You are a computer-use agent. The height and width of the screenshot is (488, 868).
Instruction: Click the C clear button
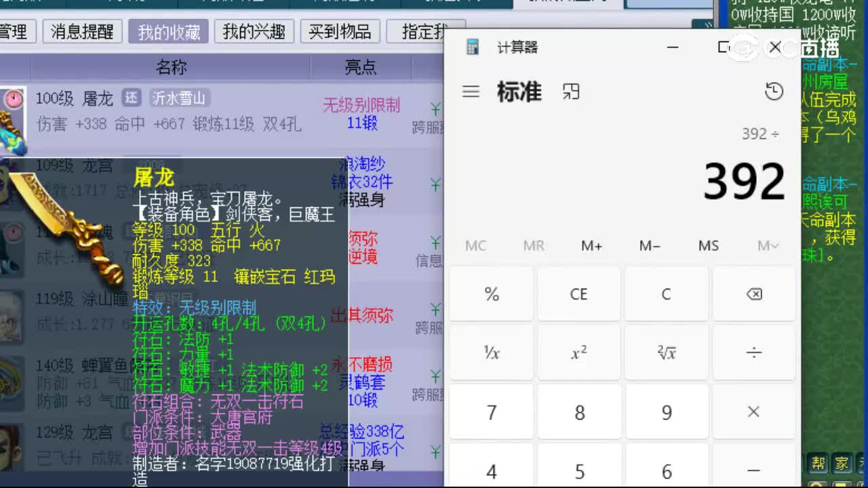pyautogui.click(x=667, y=293)
